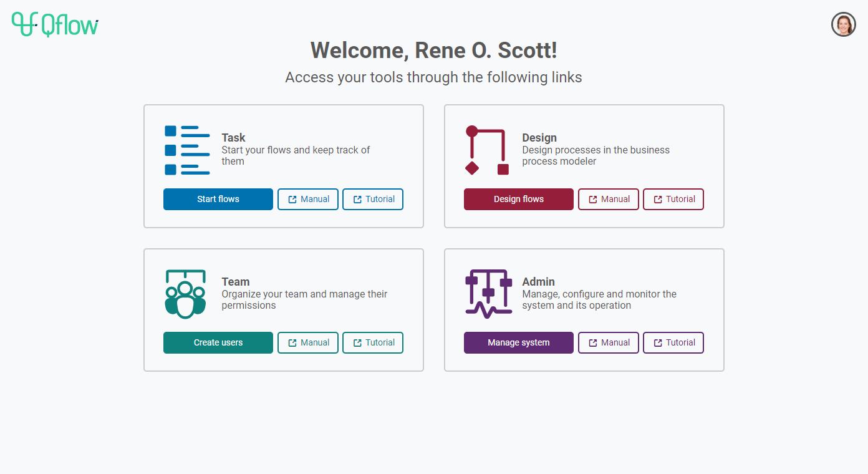Select the Team card heading
Viewport: 868px width, 474px height.
(236, 282)
